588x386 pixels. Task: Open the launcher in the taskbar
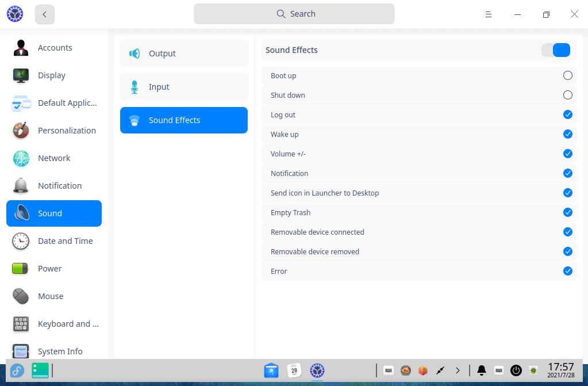point(17,370)
